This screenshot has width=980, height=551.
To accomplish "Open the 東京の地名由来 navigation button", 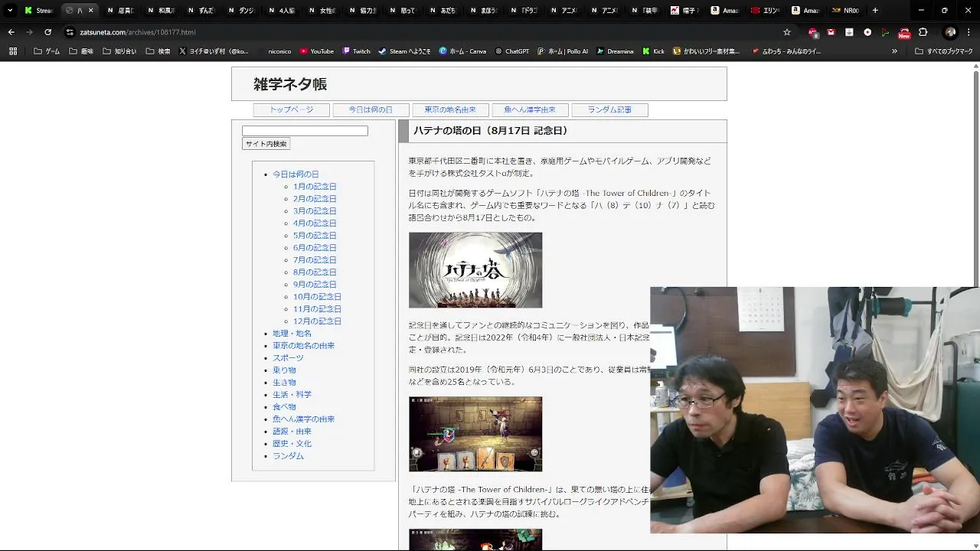I will click(450, 110).
